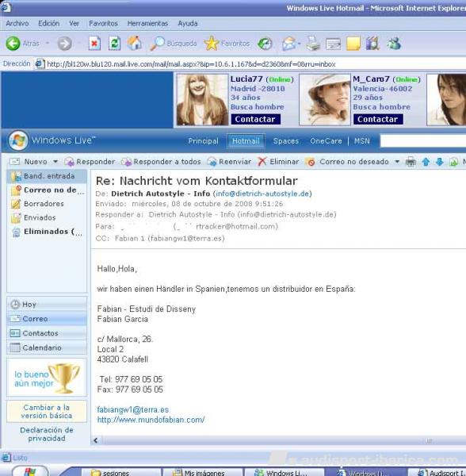Select Correo in the sidebar
466x476 pixels.
[47, 319]
